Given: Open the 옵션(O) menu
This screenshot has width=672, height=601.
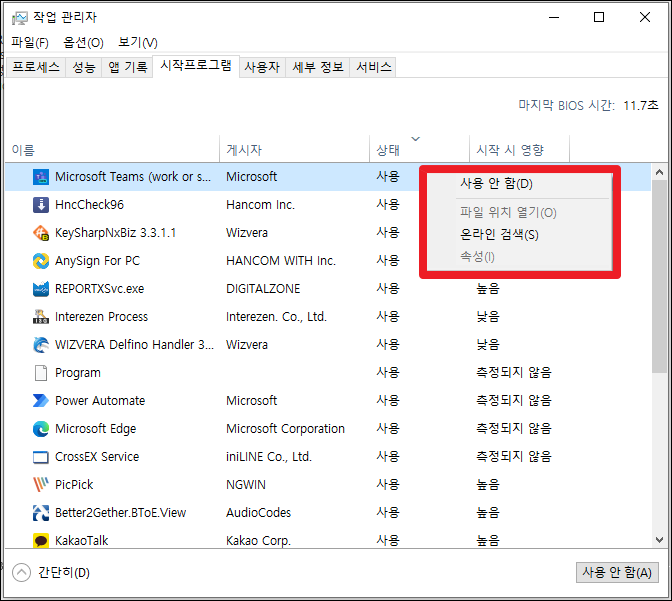Looking at the screenshot, I should coord(84,42).
